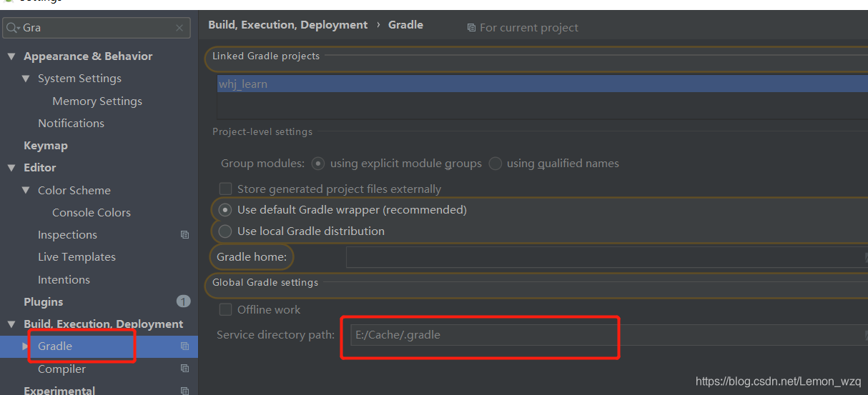Click the Gradle home path field
868x395 pixels.
[607, 257]
